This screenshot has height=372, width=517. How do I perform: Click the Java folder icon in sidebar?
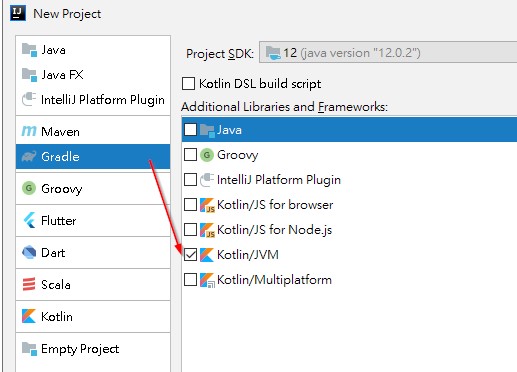pyautogui.click(x=29, y=50)
